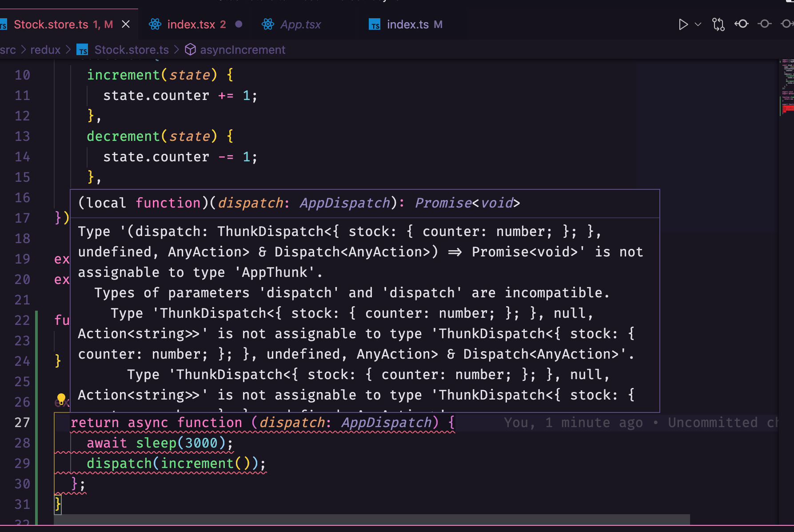This screenshot has width=794, height=532.
Task: Click the closing brace on line 31
Action: coord(58,504)
